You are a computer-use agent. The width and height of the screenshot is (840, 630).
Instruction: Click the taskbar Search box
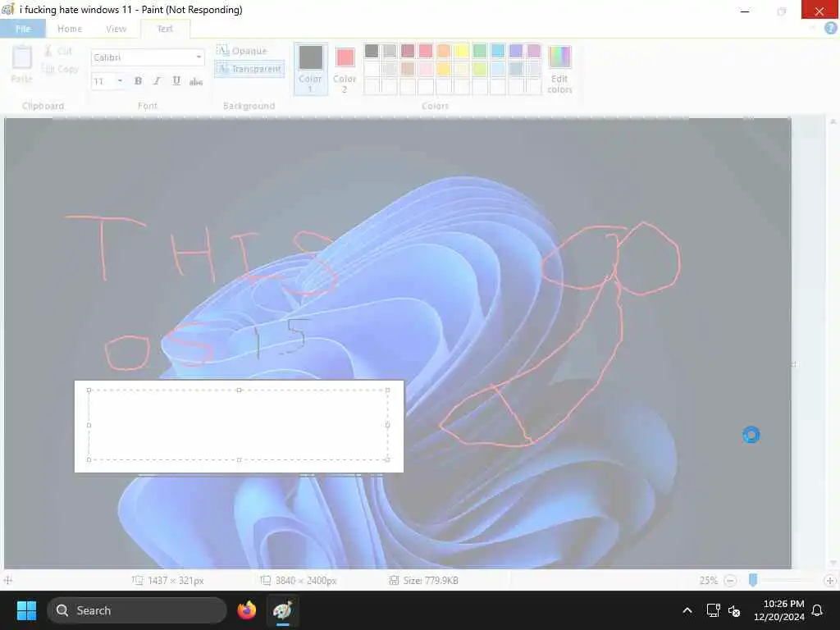pyautogui.click(x=137, y=610)
